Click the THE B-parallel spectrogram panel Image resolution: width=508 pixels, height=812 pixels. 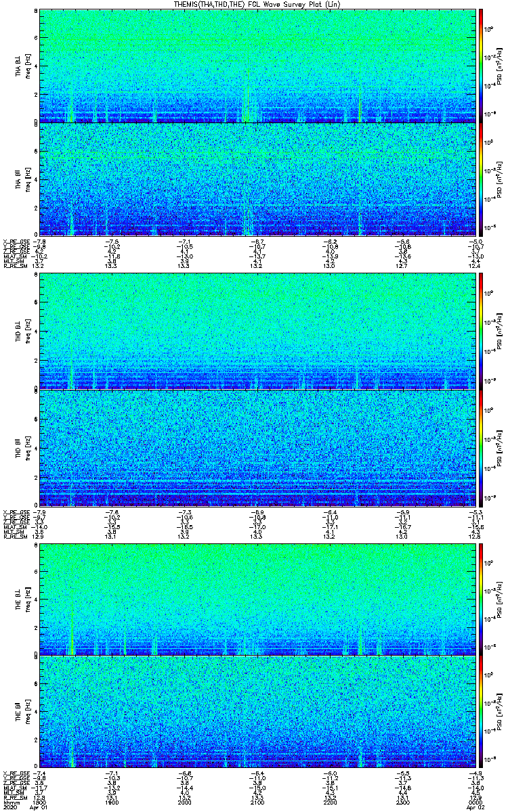[x=257, y=713]
